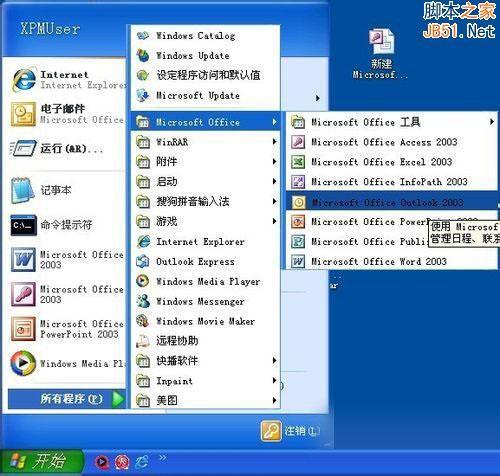Expand the quick launch chevron overflow
The width and height of the screenshot is (500, 476).
click(x=162, y=458)
